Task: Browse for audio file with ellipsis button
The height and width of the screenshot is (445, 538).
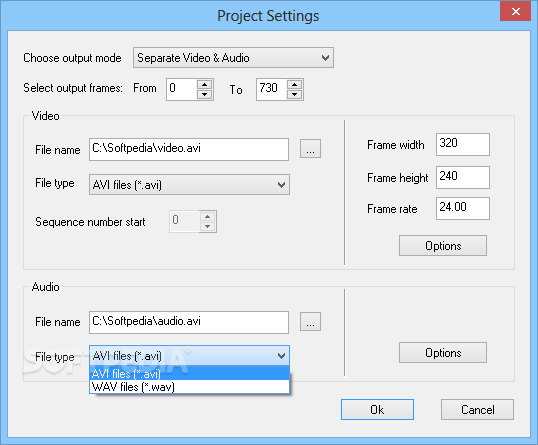Action: click(x=310, y=321)
